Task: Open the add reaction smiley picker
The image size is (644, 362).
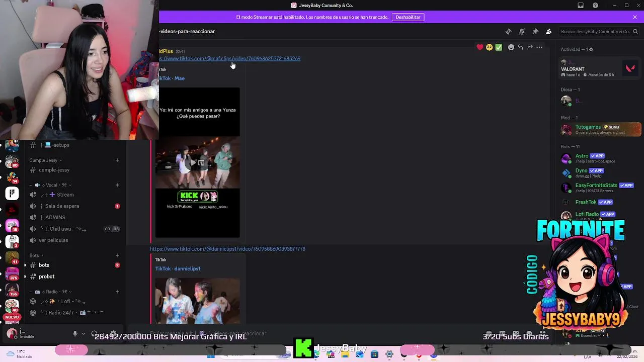Action: (x=511, y=47)
